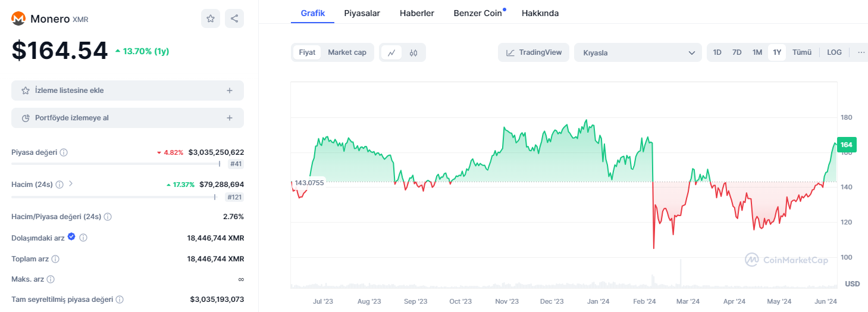Viewport: 868px width, 312px height.
Task: Click the info icon beside Toplam arz
Action: 55,259
